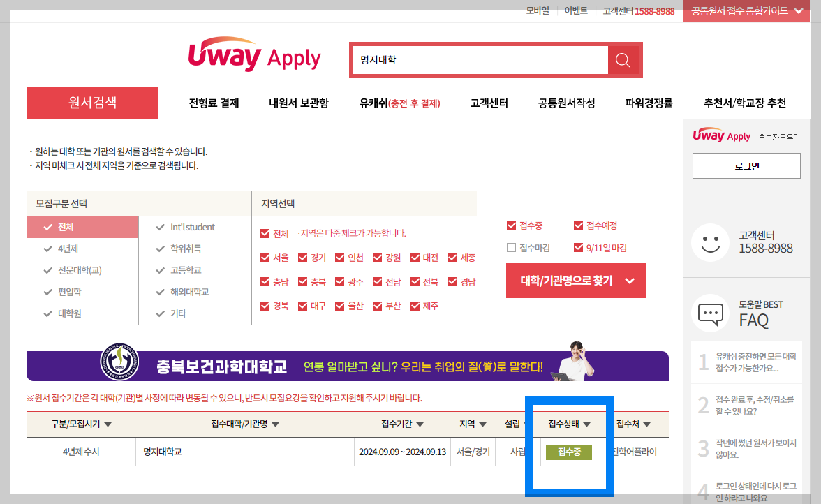
Task: Expand the 공통원서 접수 통합가이드 dropdown
Action: pyautogui.click(x=747, y=11)
